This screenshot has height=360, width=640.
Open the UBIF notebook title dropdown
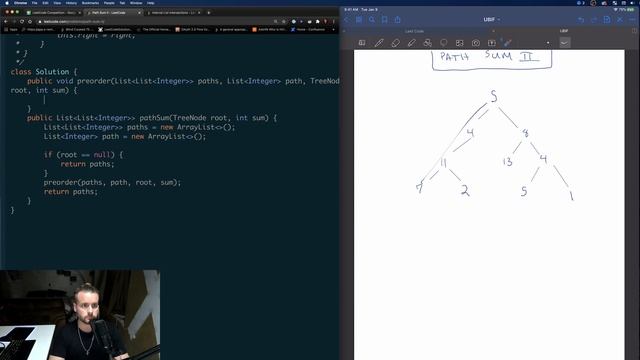click(491, 20)
